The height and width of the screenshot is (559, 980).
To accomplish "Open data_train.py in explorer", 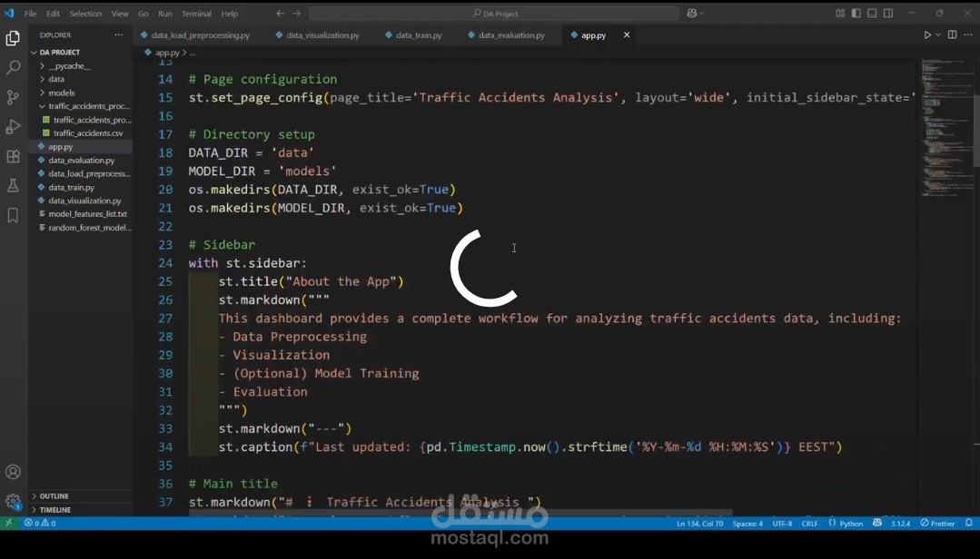I will [x=71, y=187].
